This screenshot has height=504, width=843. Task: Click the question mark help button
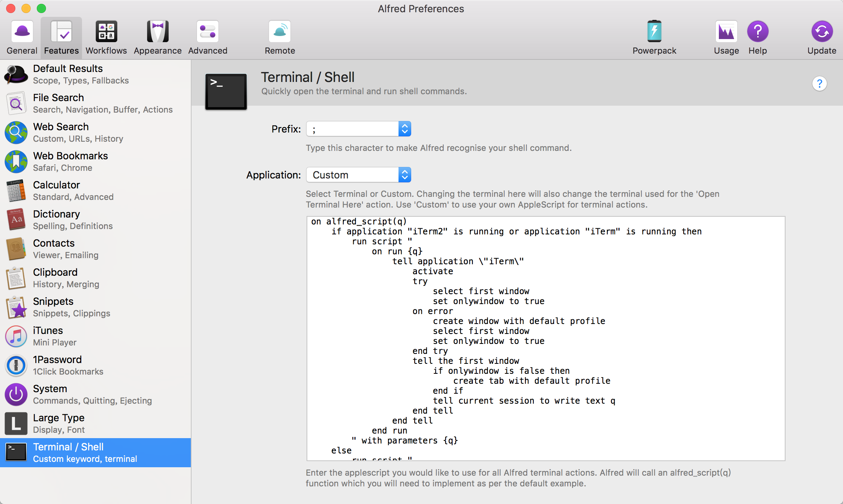pos(820,83)
